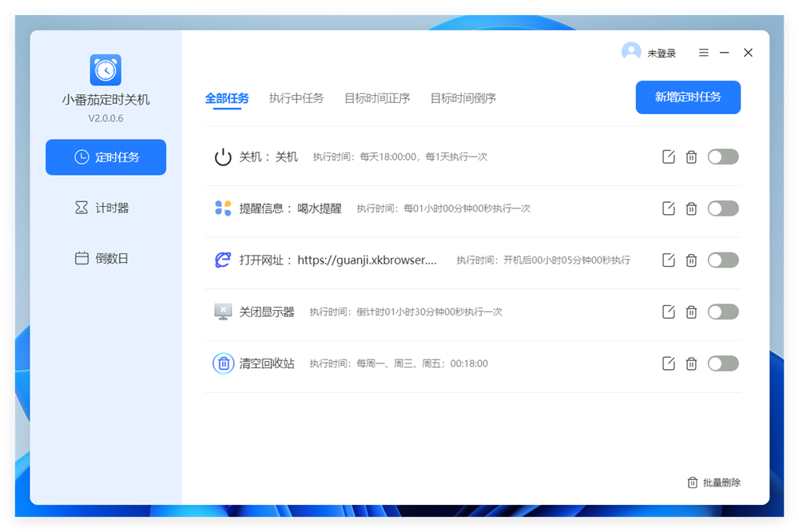Click the user avatar icon
Image resolution: width=799 pixels, height=532 pixels.
coord(631,52)
